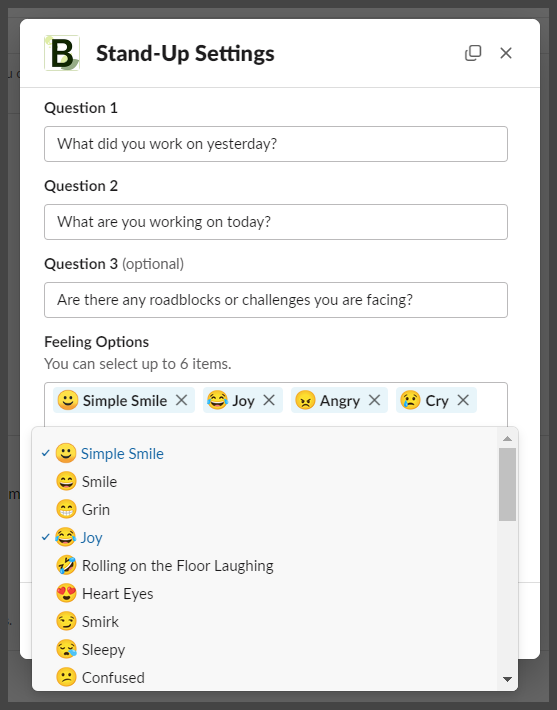Focus the Question 3 input field

276,300
